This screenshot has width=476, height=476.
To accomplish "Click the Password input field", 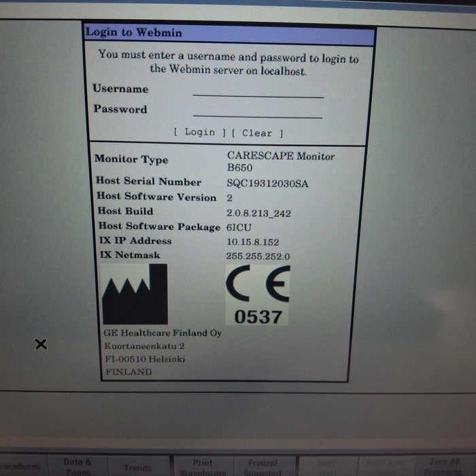I will (x=258, y=111).
